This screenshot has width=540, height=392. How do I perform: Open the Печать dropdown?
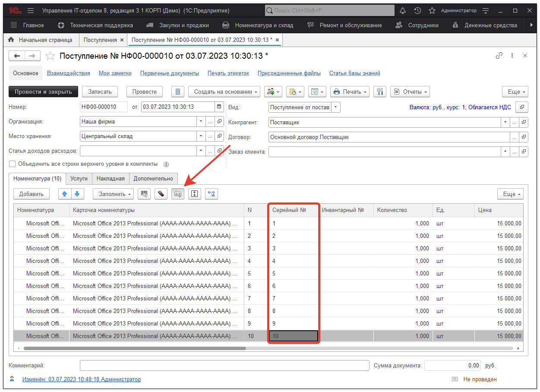pos(350,92)
